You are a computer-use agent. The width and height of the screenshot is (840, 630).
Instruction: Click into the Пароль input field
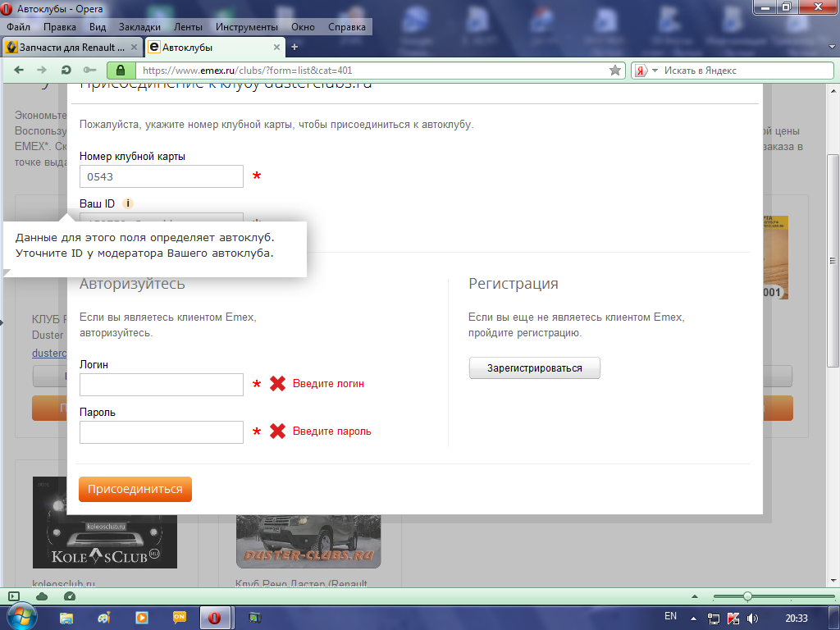(162, 432)
